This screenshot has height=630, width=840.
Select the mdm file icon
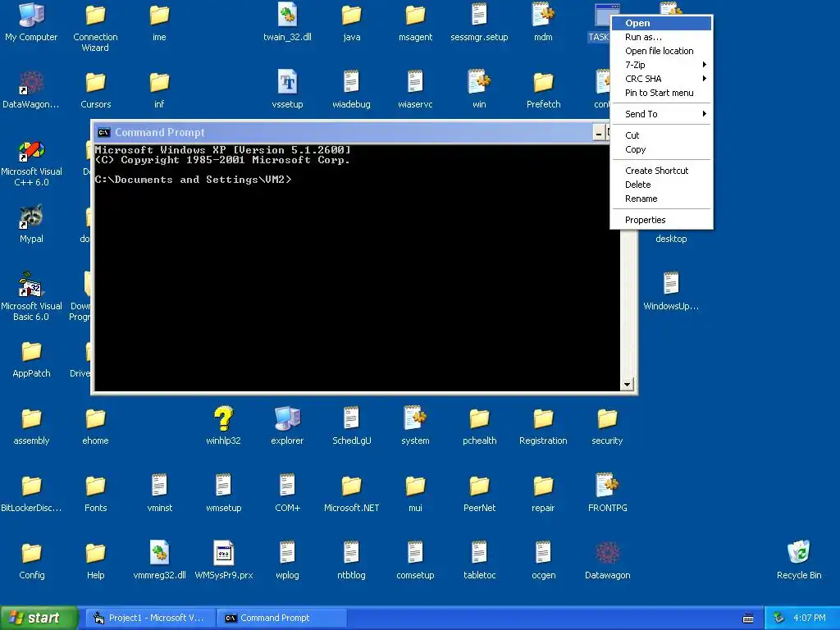point(543,15)
